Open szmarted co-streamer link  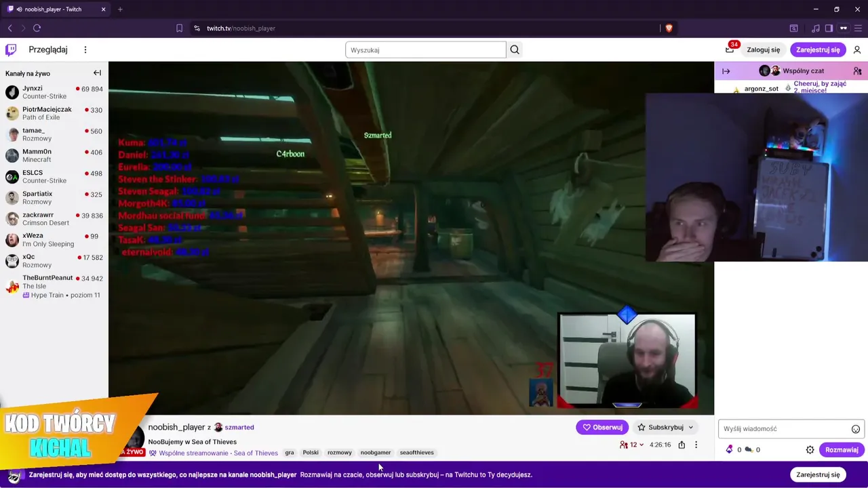tap(239, 428)
